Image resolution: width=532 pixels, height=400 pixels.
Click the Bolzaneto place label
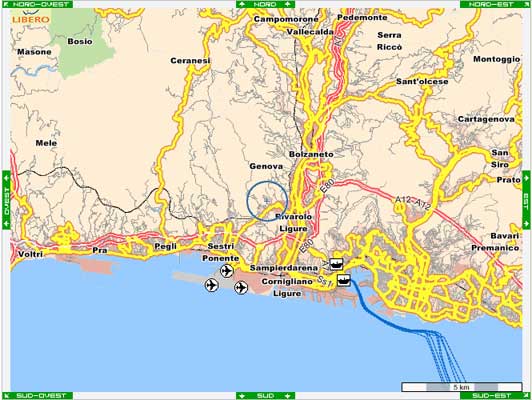tap(311, 154)
